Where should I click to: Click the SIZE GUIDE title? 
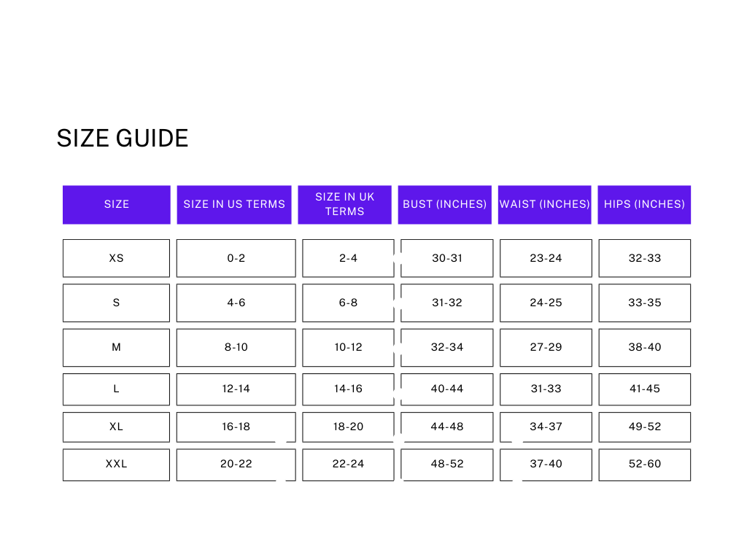tap(123, 139)
